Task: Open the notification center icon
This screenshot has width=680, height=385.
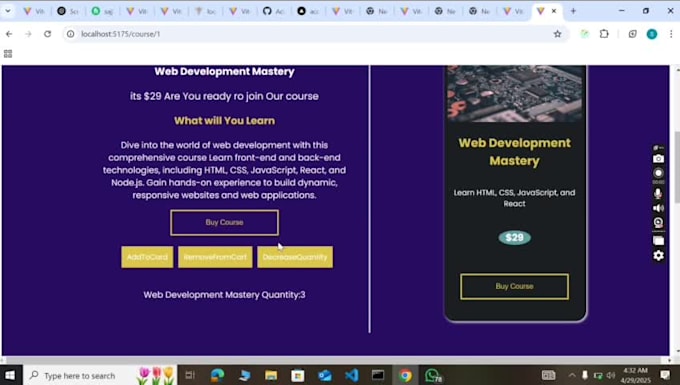Action: tap(665, 375)
